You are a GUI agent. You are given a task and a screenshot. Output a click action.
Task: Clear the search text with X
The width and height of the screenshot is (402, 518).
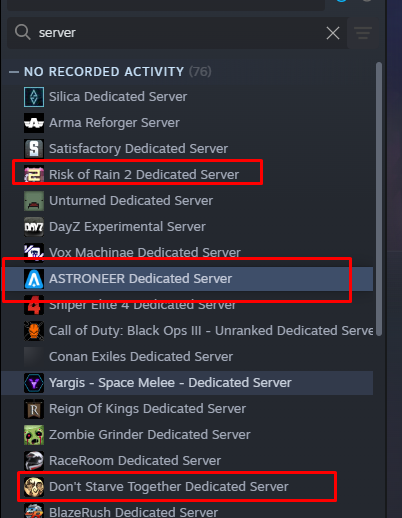pos(333,33)
